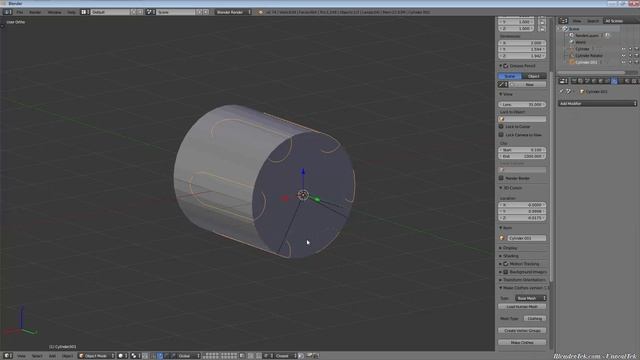Click the Clip Start value slider

pyautogui.click(x=522, y=150)
